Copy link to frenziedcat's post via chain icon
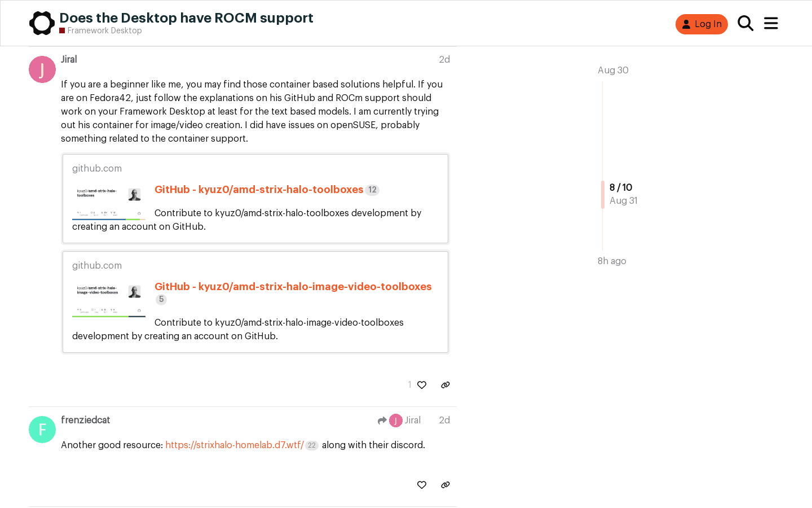The width and height of the screenshot is (812, 508). point(445,485)
